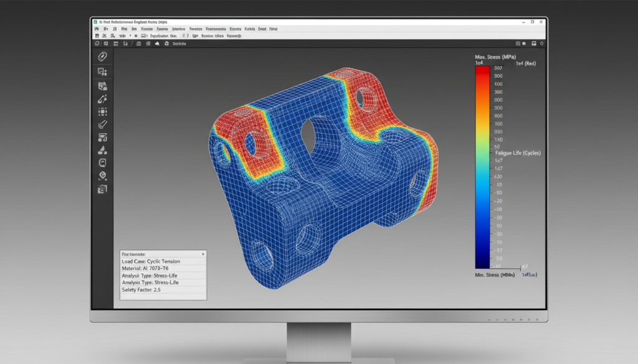Click the home arrow icon at dark toolbar far right

click(541, 44)
